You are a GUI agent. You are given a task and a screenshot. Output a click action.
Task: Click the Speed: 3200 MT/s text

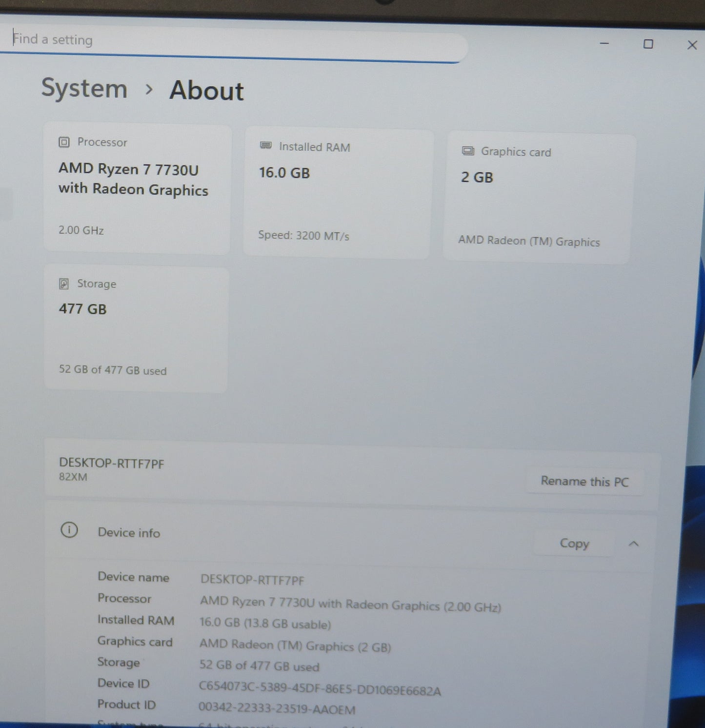[303, 236]
